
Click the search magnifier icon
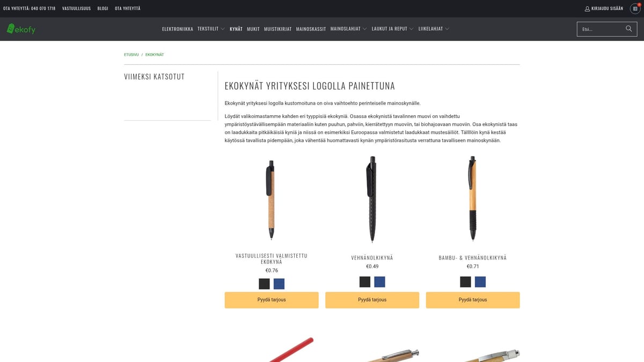629,29
